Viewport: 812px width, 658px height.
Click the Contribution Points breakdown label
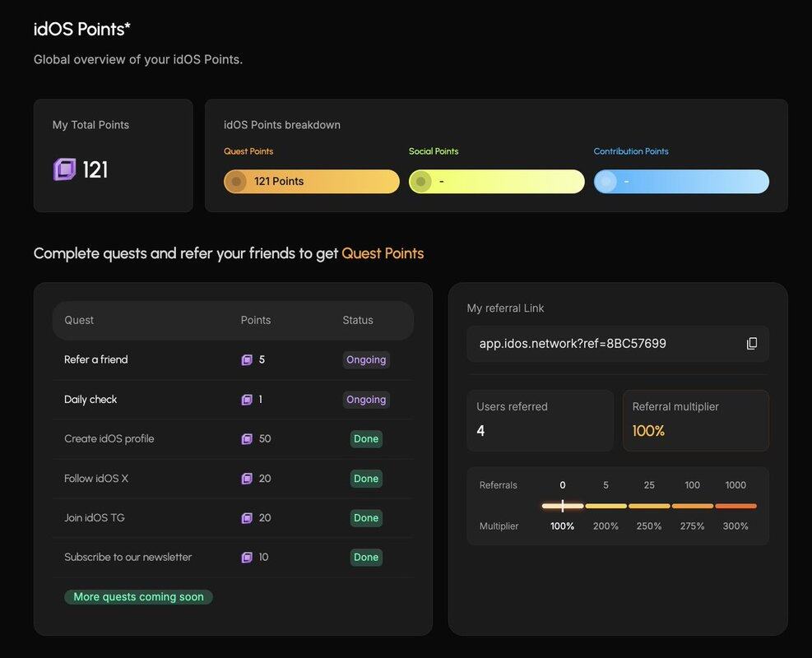(631, 151)
